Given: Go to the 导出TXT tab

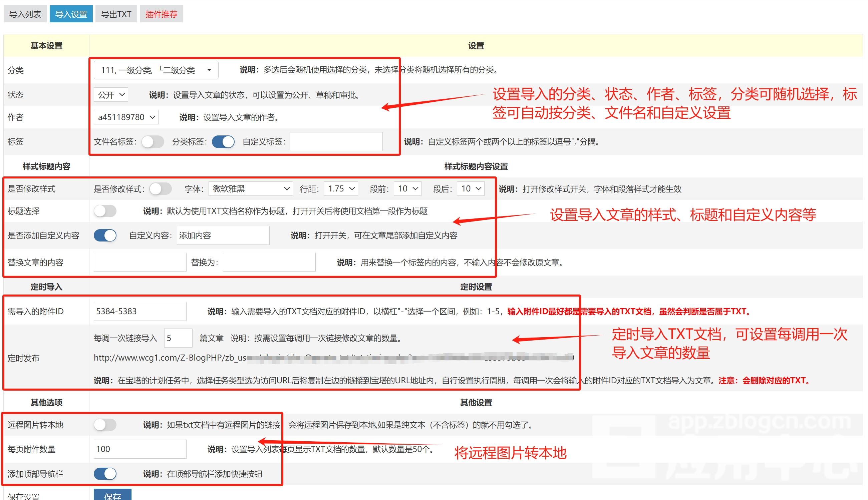Looking at the screenshot, I should point(116,14).
